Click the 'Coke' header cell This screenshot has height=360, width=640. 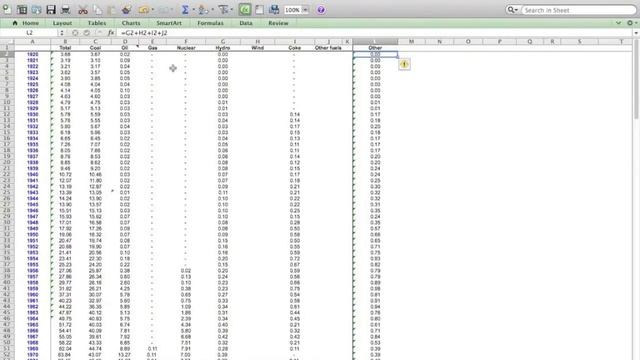294,48
